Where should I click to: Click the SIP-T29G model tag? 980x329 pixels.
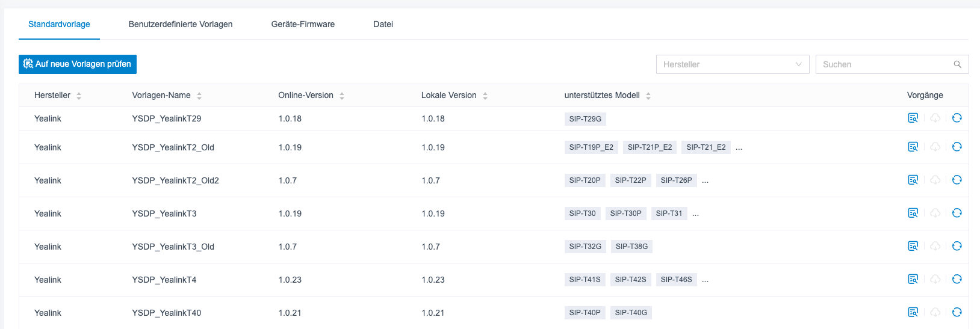point(585,119)
